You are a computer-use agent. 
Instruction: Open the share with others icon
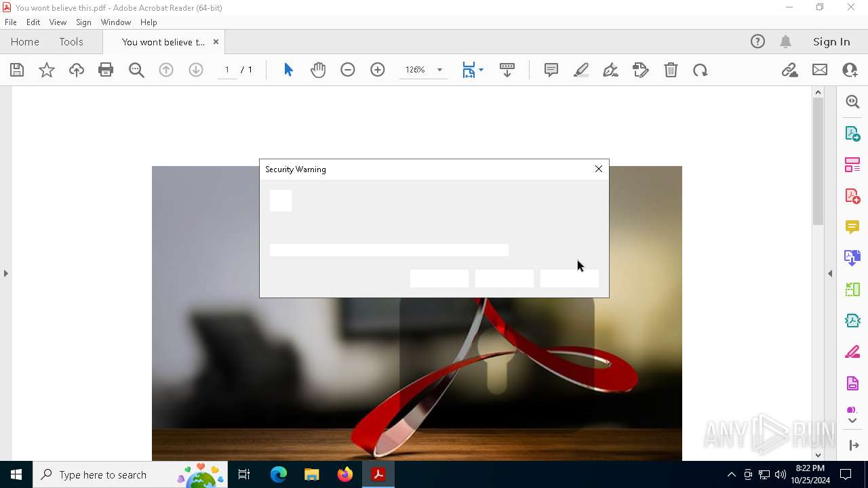[850, 70]
